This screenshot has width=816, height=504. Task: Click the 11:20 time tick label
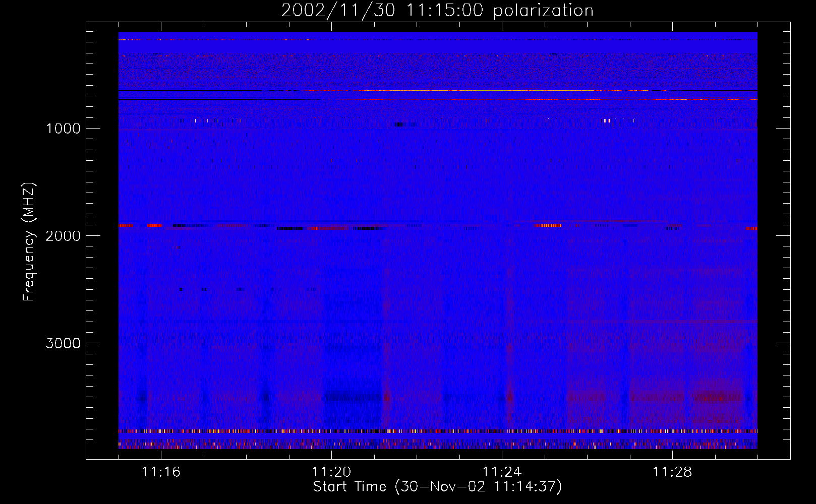pos(331,472)
